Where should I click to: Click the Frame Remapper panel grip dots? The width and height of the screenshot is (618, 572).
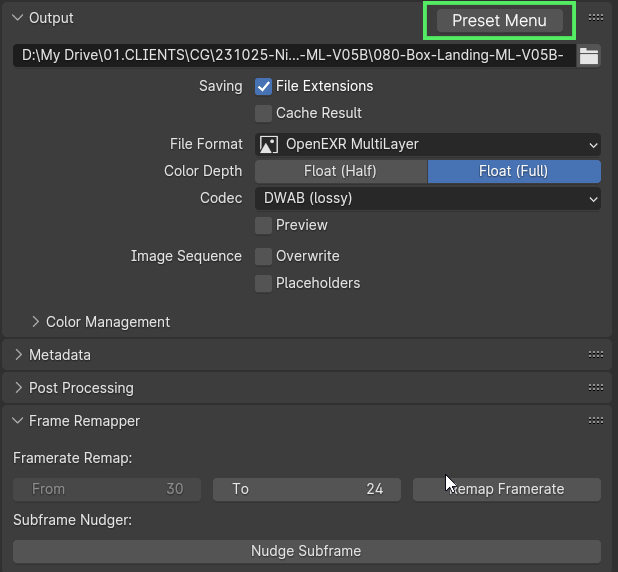coord(596,421)
